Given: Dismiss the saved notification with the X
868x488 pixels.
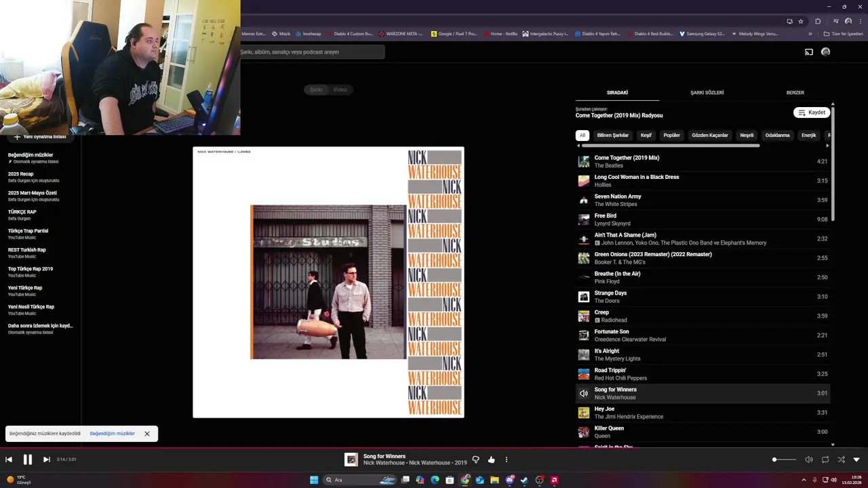Looking at the screenshot, I should 146,434.
